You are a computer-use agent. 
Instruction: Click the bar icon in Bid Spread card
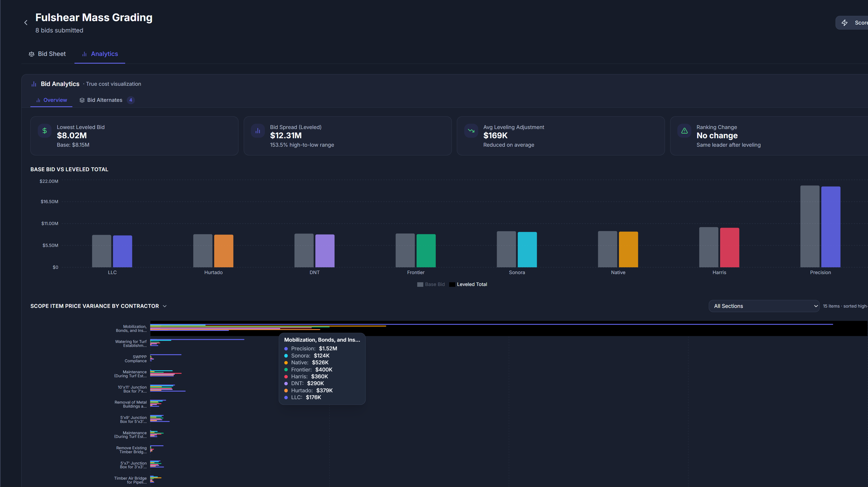pos(258,131)
